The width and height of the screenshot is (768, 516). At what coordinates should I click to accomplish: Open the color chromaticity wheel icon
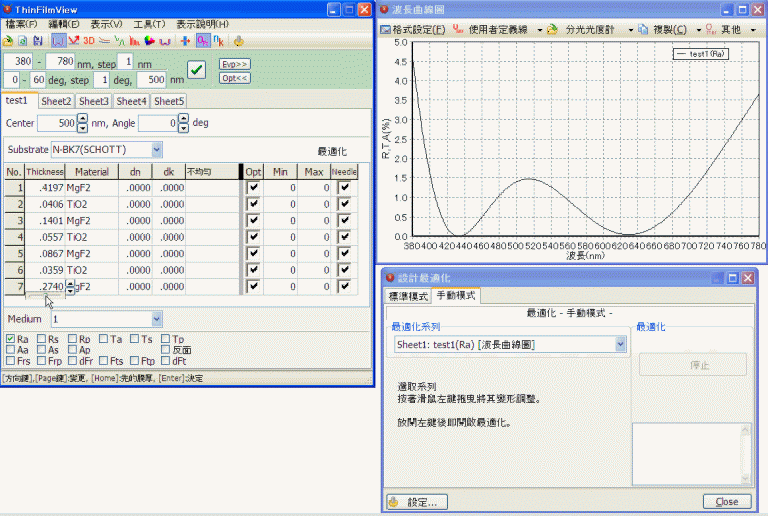click(x=149, y=41)
